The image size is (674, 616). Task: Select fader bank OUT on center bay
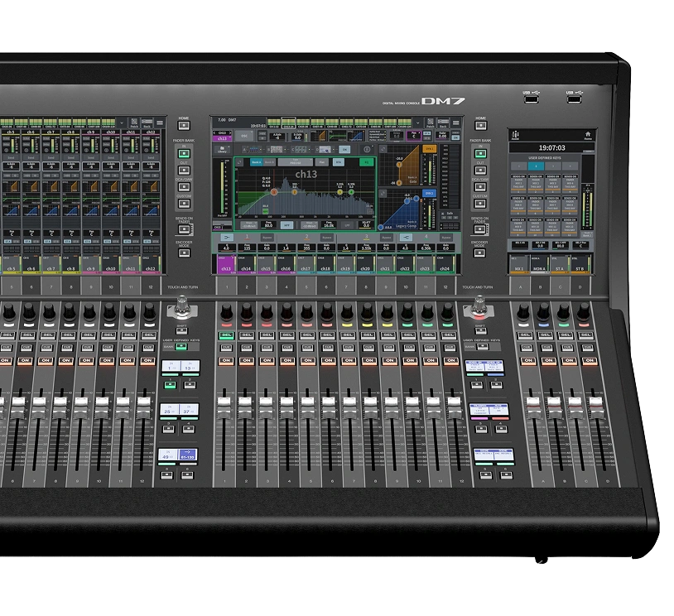point(480,171)
